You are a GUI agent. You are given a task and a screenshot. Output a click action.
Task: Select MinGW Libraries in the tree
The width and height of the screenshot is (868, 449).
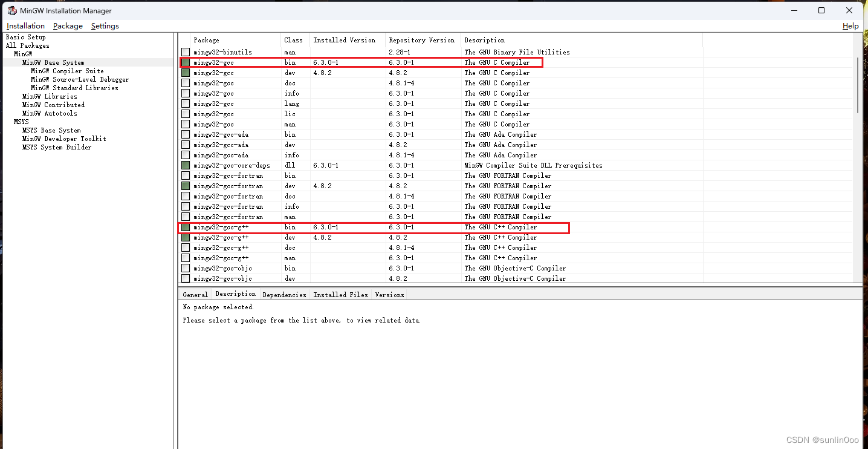pos(50,96)
